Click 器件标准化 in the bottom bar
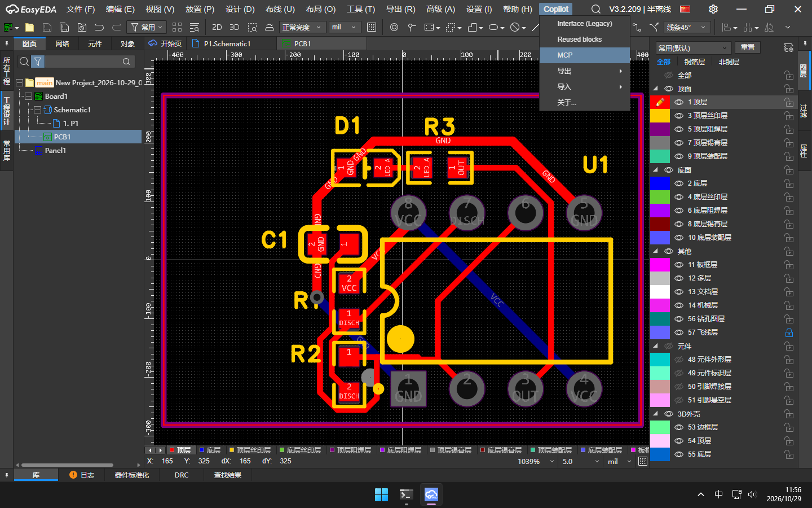 [132, 475]
